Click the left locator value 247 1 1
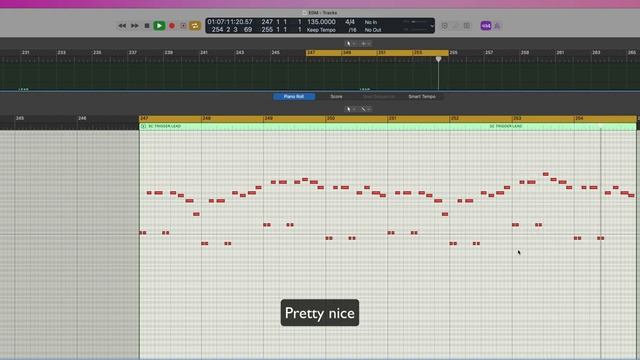The width and height of the screenshot is (640, 360). (x=274, y=22)
